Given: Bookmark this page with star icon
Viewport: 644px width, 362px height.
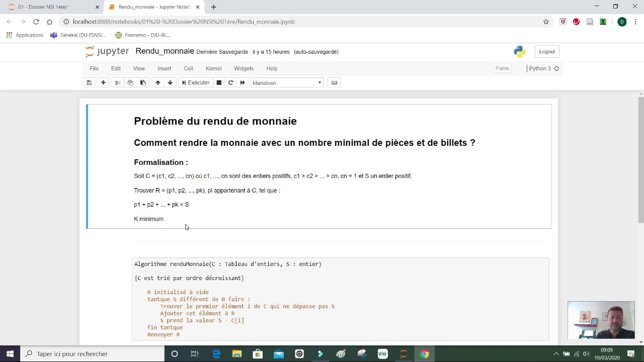Looking at the screenshot, I should (x=546, y=22).
